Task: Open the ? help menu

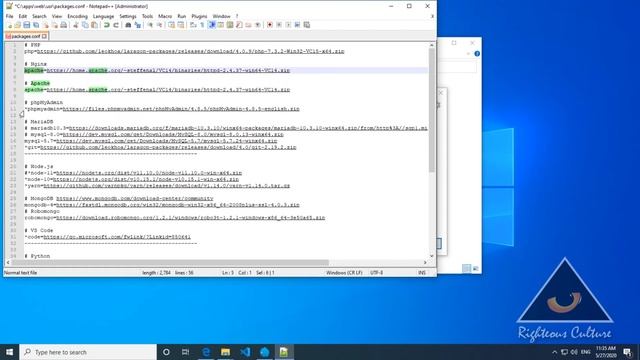Action: [237, 16]
